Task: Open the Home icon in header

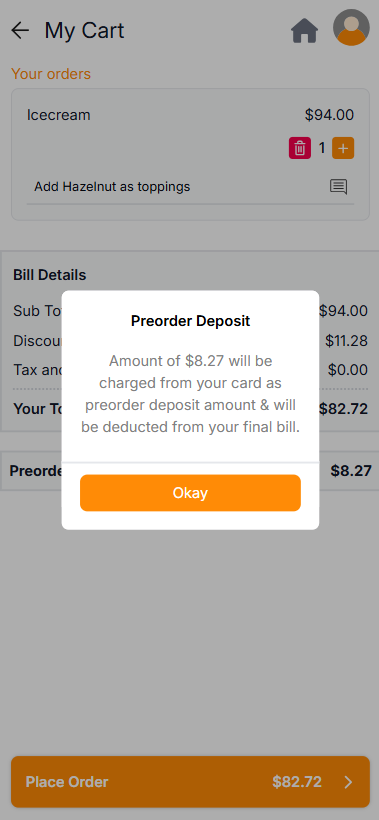Action: (304, 30)
